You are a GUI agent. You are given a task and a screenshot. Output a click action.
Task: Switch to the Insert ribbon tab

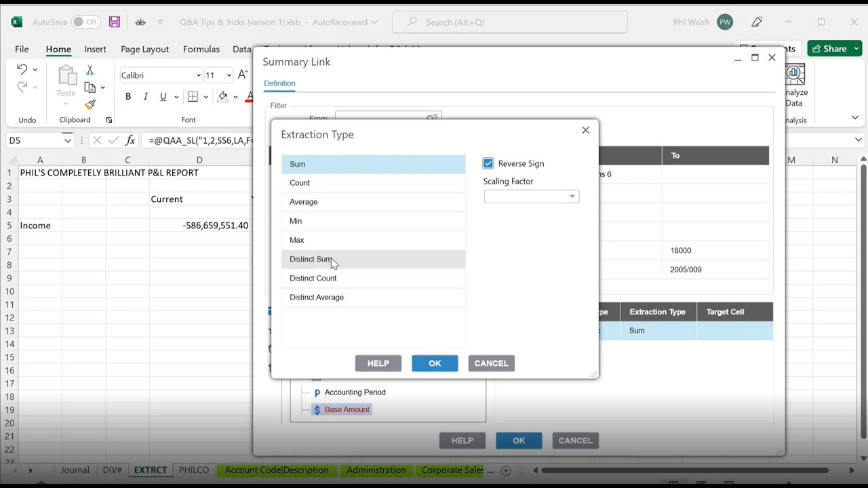point(95,49)
